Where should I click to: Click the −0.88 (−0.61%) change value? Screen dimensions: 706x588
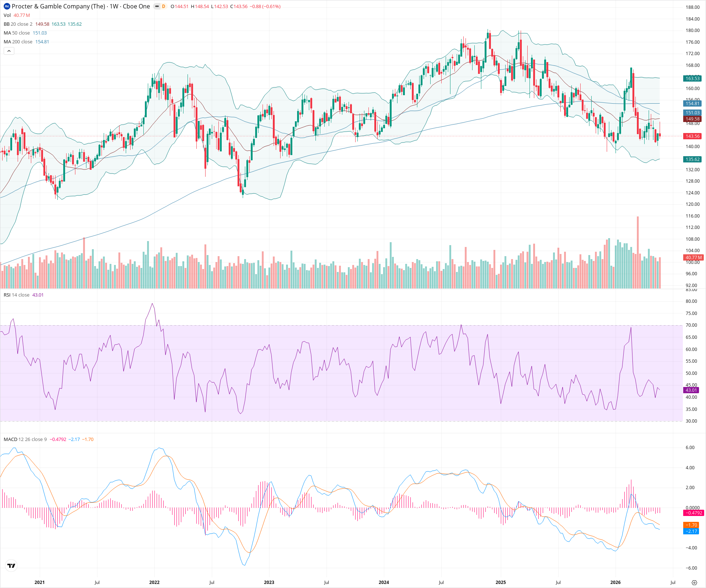click(x=265, y=6)
